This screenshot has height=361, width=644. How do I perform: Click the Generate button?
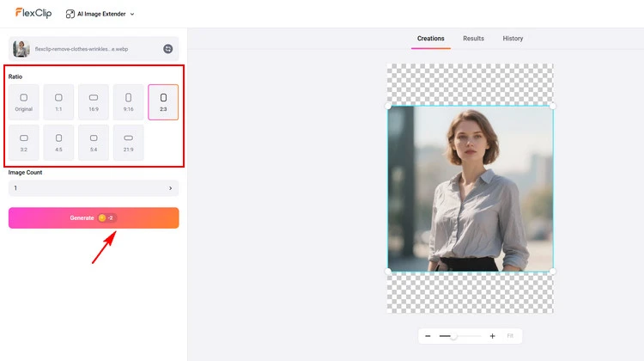point(94,218)
